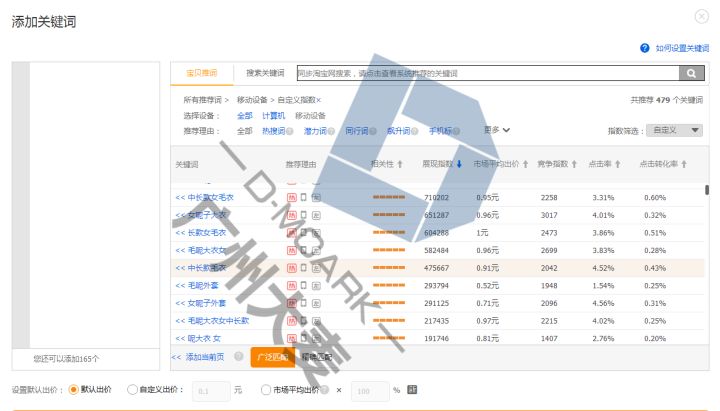Click the blue question-mark help icon
This screenshot has width=720, height=411.
tap(645, 48)
